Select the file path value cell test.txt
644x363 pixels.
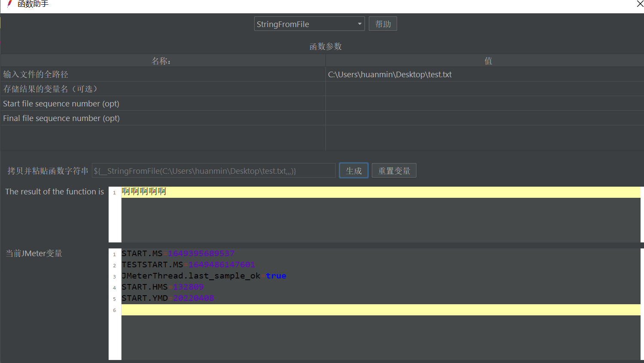click(x=485, y=74)
